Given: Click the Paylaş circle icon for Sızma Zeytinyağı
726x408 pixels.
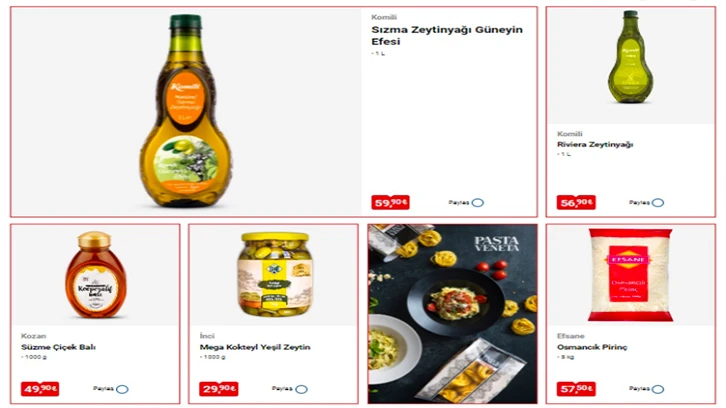Looking at the screenshot, I should point(478,202).
